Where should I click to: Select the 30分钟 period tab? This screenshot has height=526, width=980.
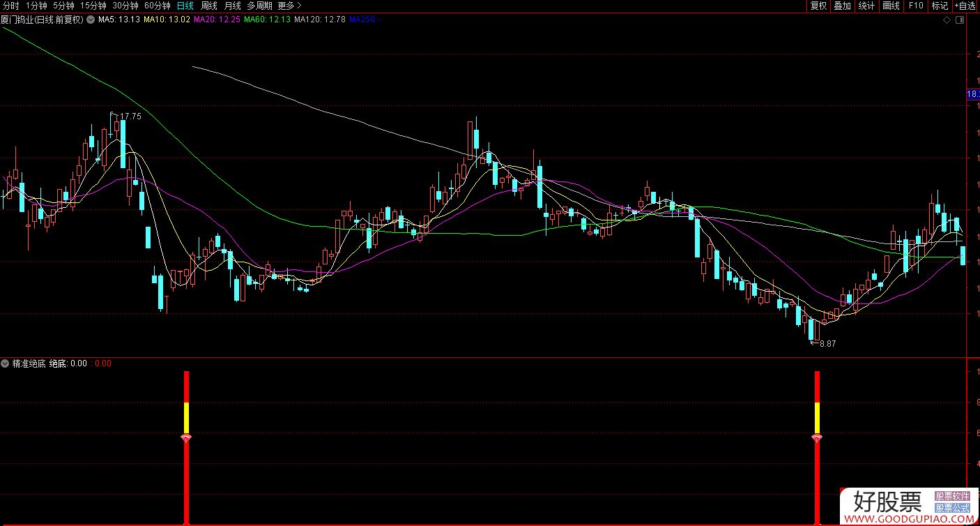tap(125, 6)
